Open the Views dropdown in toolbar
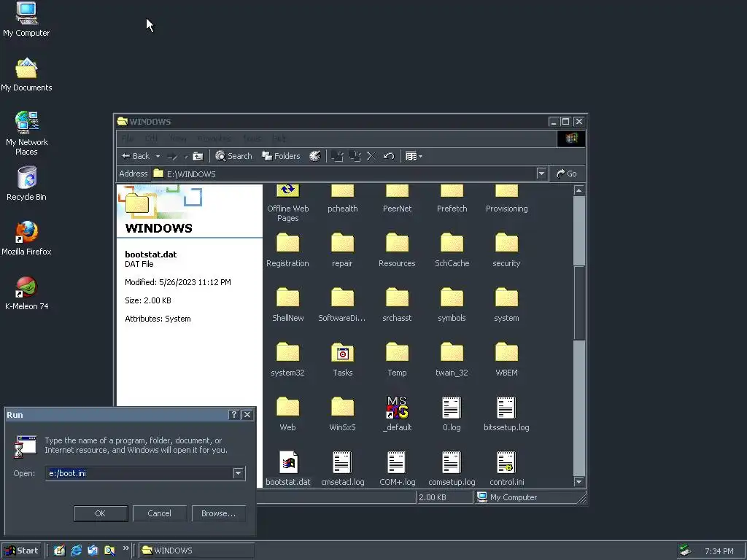Screen dimensions: 747x560 414,156
